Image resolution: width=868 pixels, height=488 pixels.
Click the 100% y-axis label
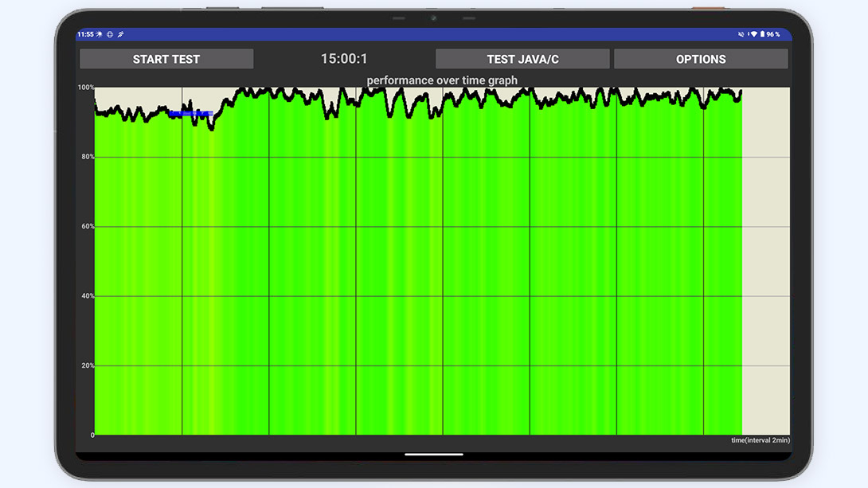coord(86,88)
